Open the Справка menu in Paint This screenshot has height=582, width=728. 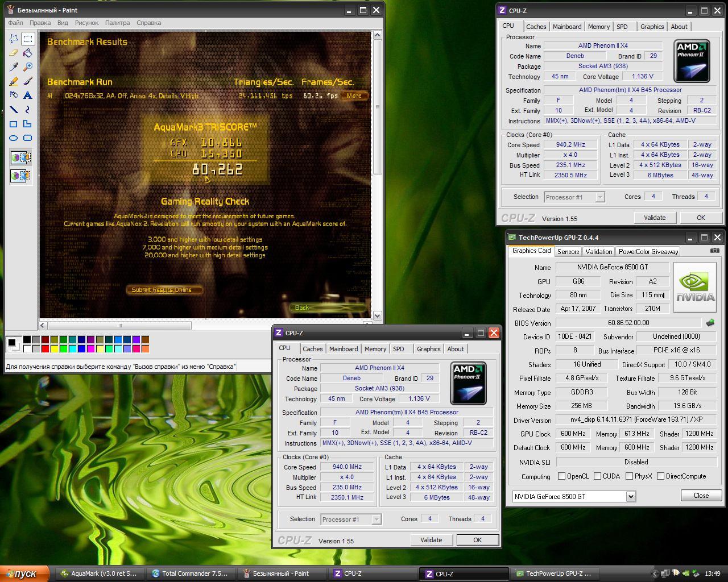148,23
